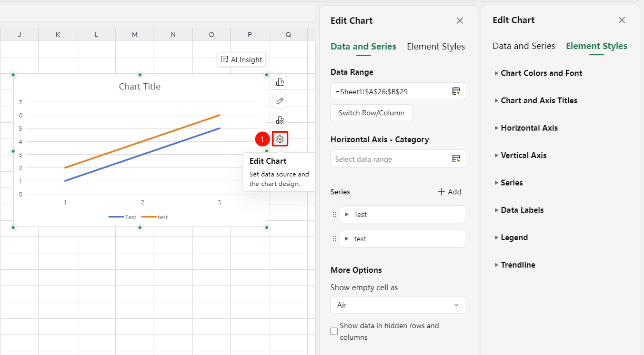This screenshot has height=355, width=644.
Task: Click the drag handle of the lowercase test series
Action: pyautogui.click(x=335, y=239)
